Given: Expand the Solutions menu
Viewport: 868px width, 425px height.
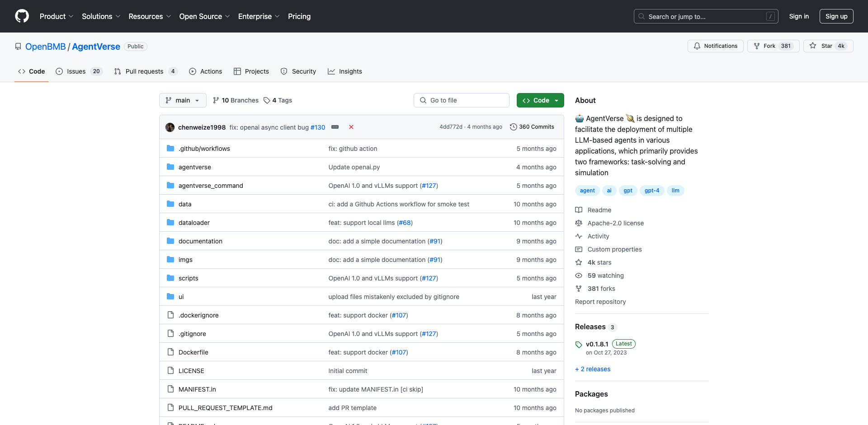Looking at the screenshot, I should [x=101, y=16].
